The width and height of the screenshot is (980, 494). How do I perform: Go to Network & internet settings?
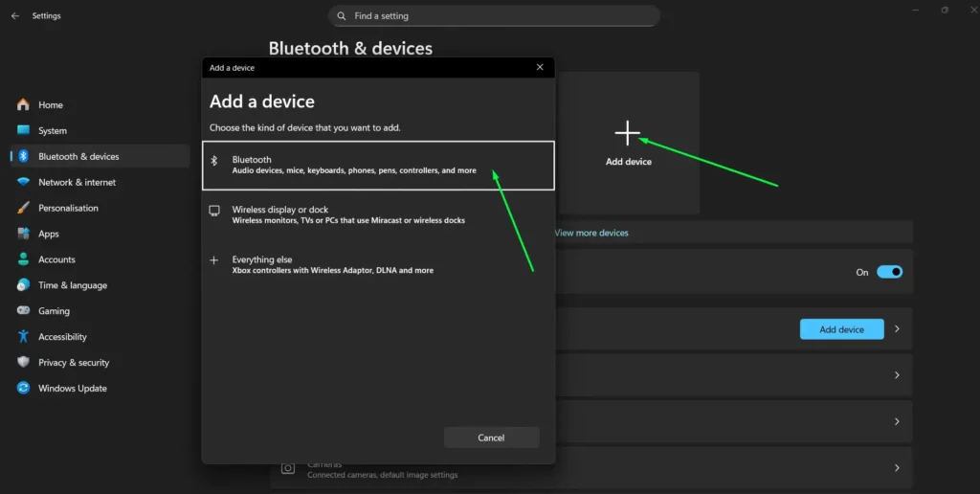(x=100, y=182)
